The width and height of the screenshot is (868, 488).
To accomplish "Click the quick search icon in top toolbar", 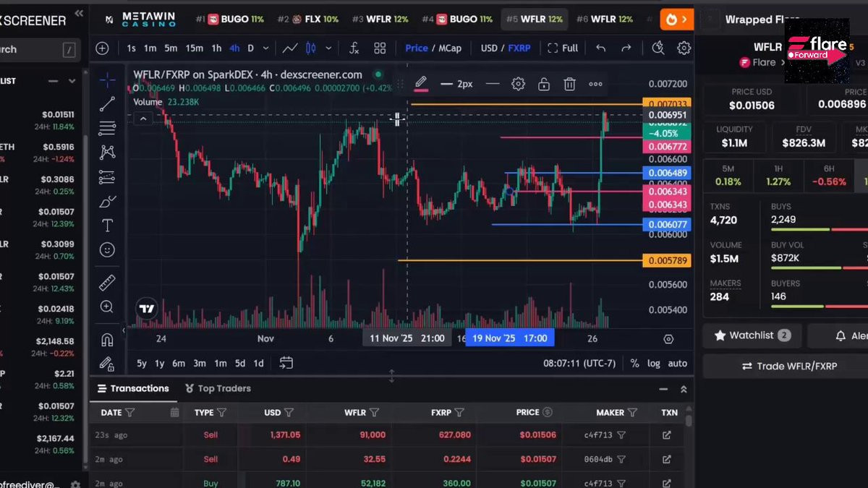I will tap(658, 48).
